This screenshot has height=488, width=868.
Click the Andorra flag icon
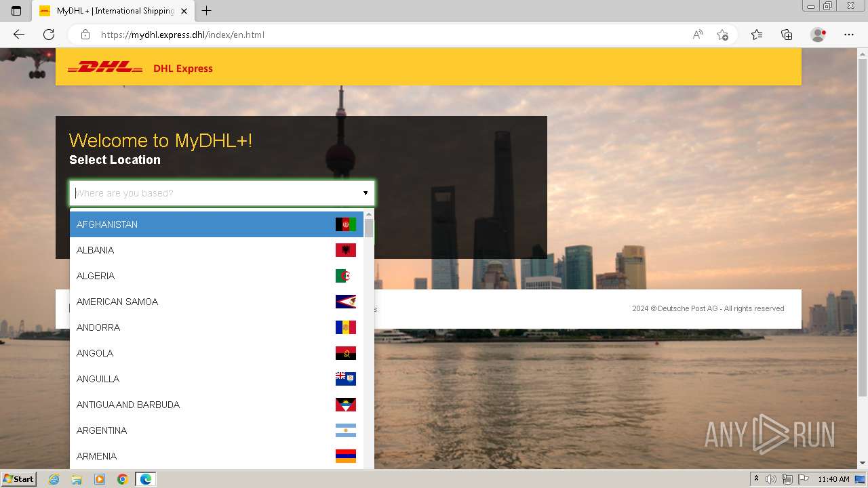pos(346,327)
